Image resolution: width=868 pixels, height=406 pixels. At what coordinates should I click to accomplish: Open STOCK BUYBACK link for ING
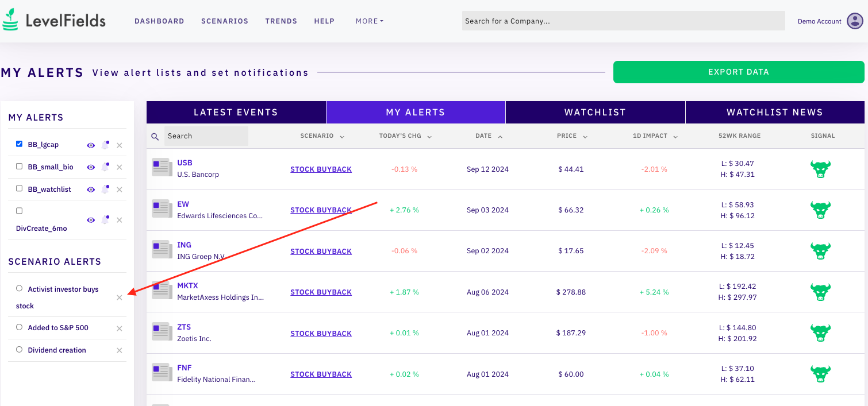pyautogui.click(x=321, y=252)
